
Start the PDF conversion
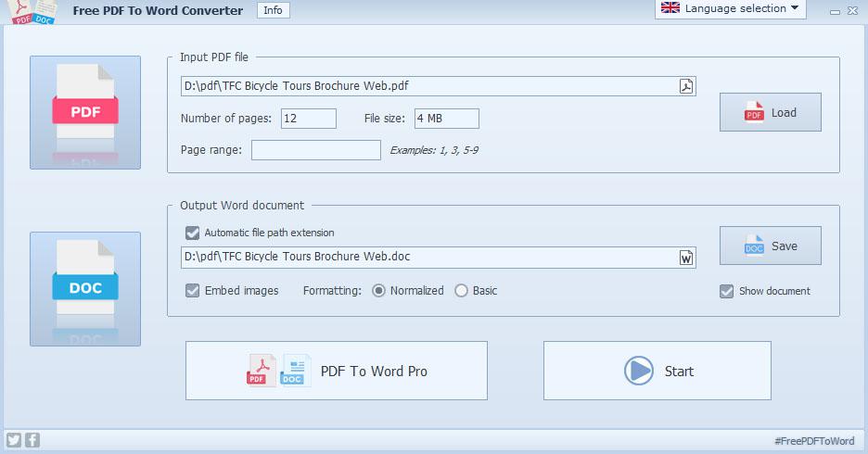(657, 371)
